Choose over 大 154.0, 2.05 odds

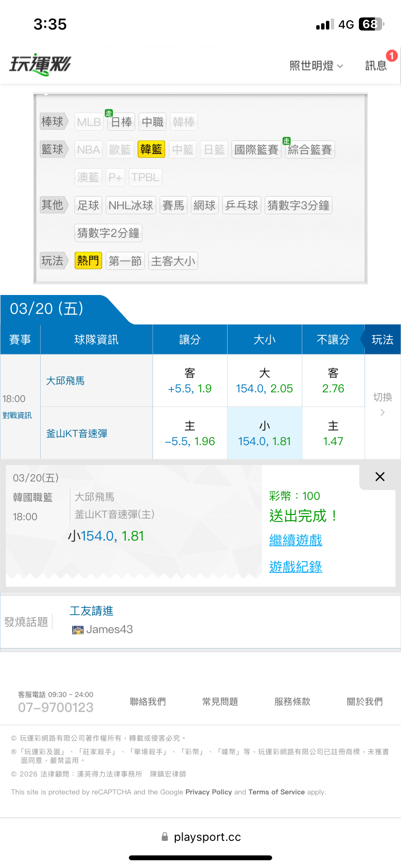(x=264, y=381)
